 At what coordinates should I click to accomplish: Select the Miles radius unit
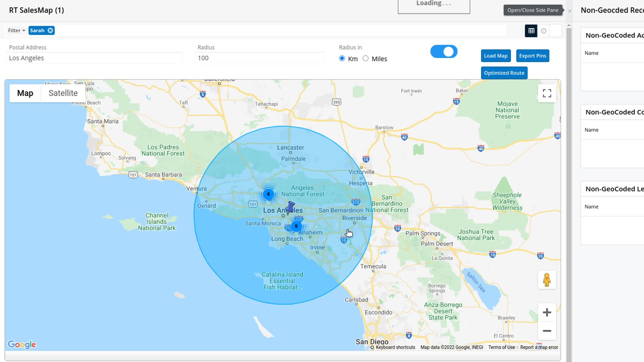[x=366, y=58]
